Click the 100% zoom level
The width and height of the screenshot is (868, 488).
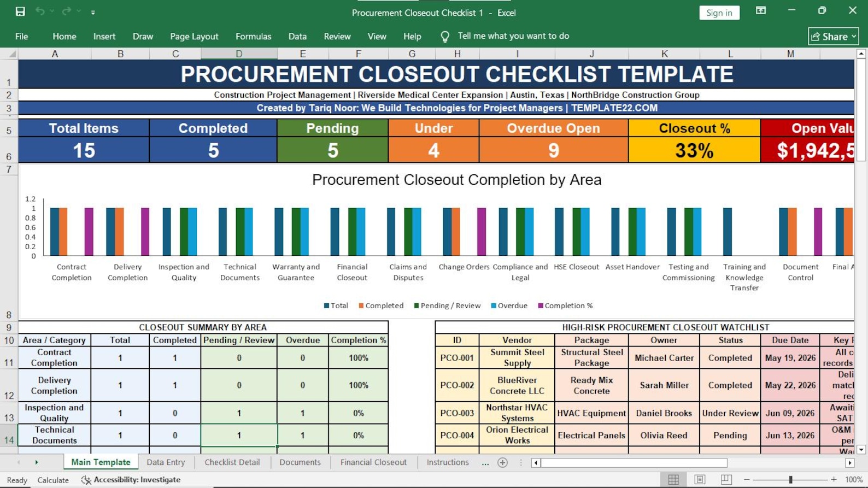click(854, 479)
